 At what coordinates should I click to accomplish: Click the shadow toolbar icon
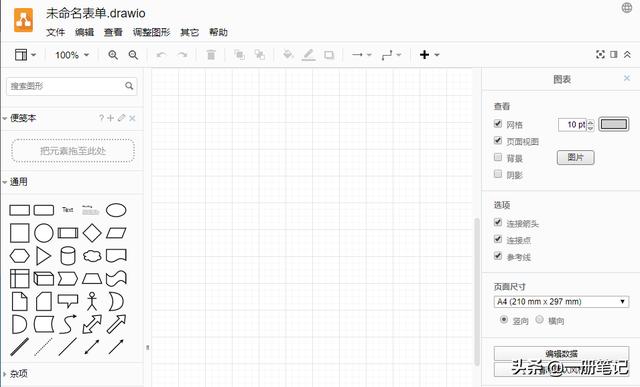(329, 55)
